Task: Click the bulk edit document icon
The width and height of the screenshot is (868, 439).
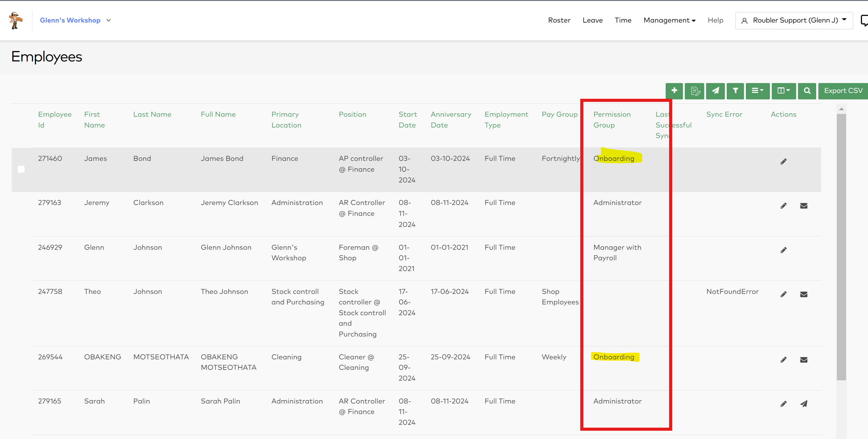Action: 694,91
